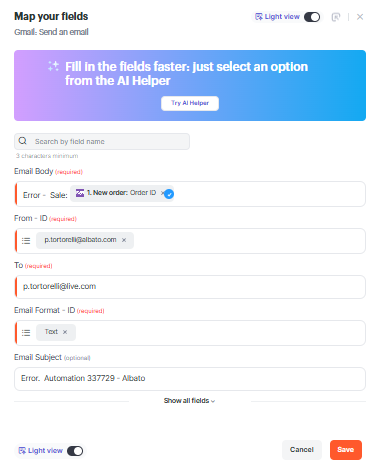The image size is (377, 469).
Task: Click the Cancel button
Action: (302, 450)
